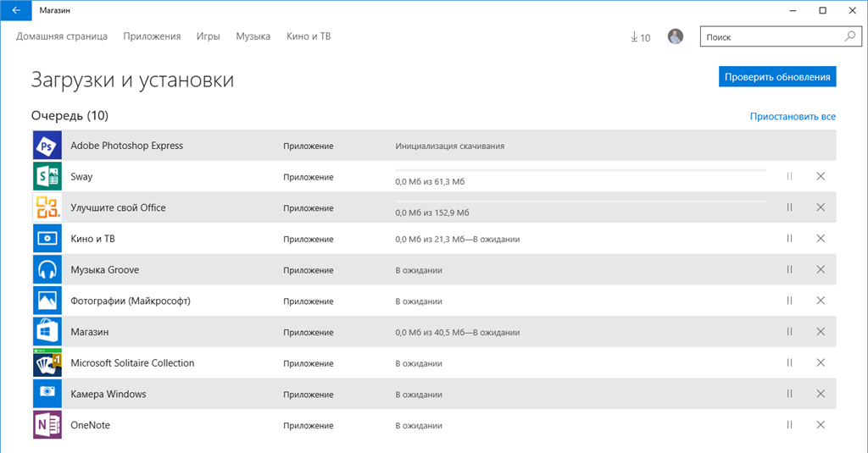This screenshot has height=453, width=868.
Task: Select the Adobe Photoshop Express name
Action: coord(127,146)
